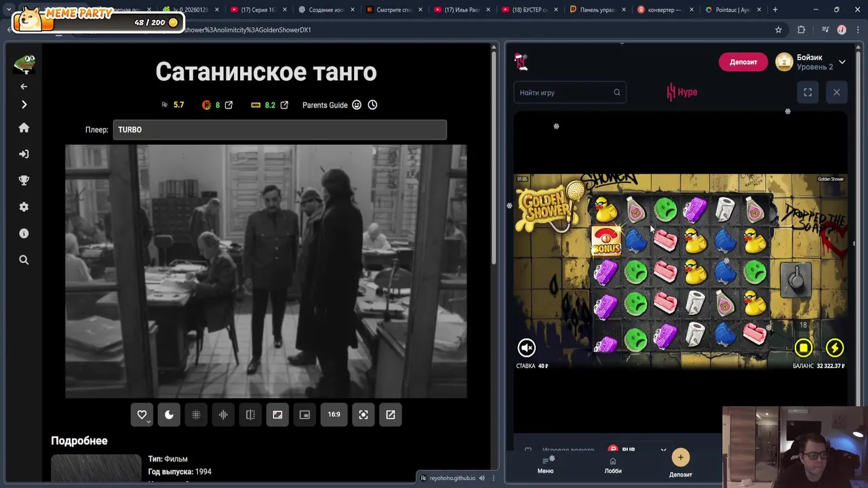Screen dimensions: 868x488
Task: Click the СТАВКА 40 ₽ bet amount
Action: [x=532, y=366]
